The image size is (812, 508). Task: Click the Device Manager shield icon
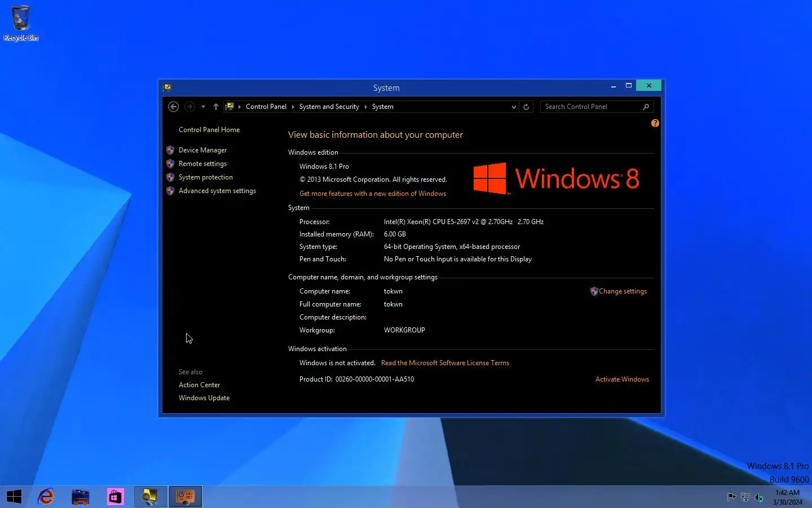[170, 150]
